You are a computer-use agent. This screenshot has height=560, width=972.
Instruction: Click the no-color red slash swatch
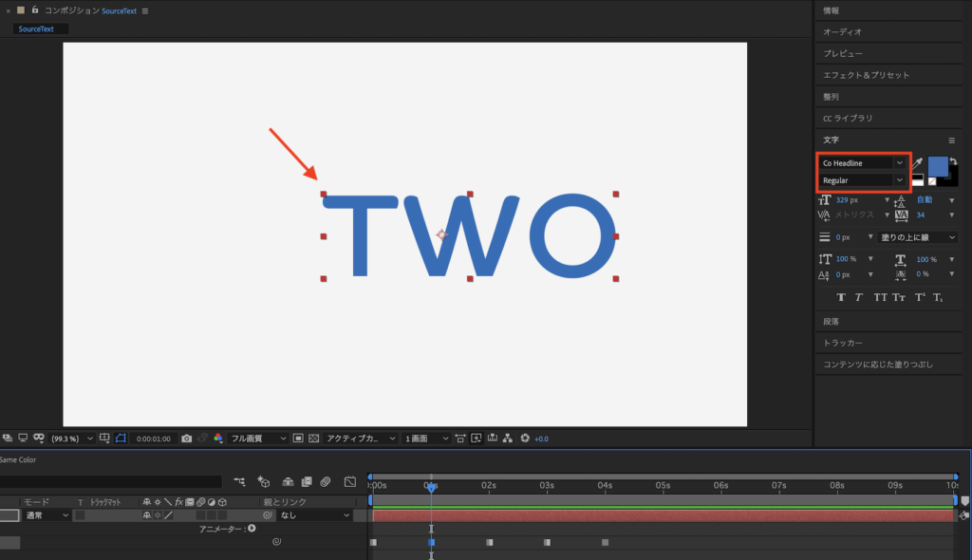[932, 181]
